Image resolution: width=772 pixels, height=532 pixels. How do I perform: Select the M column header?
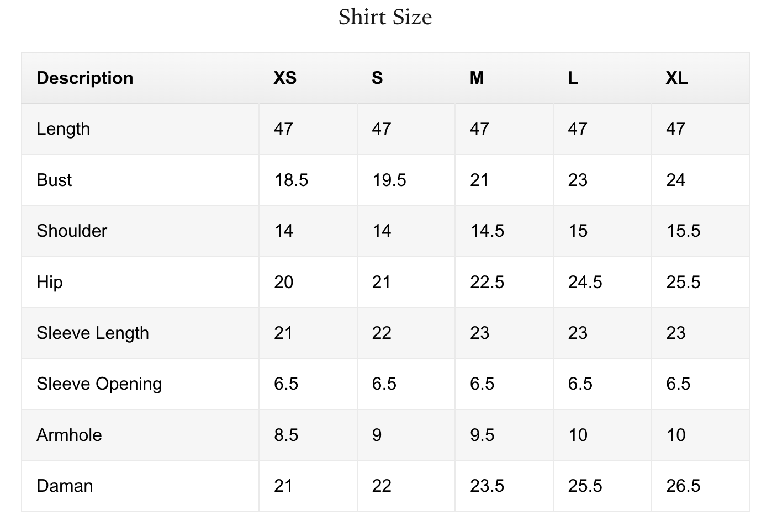coord(477,78)
